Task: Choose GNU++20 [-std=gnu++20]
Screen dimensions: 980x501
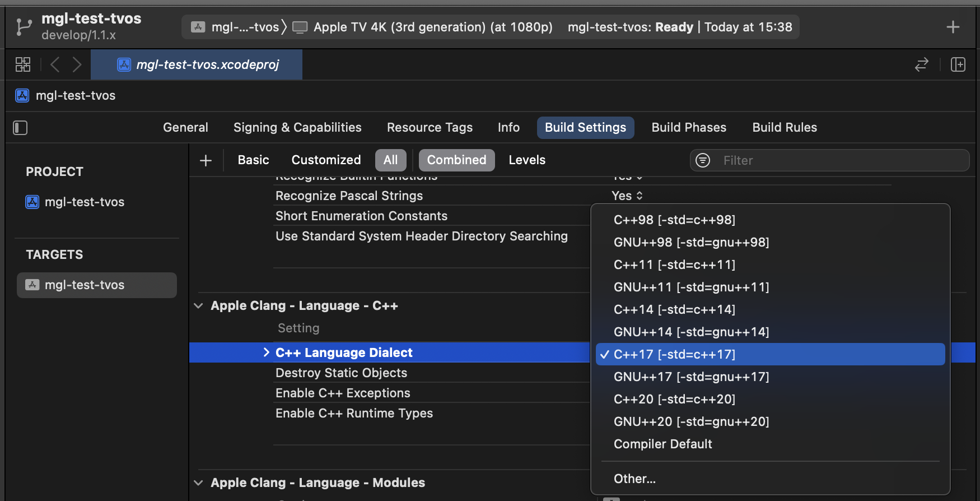Action: tap(770, 421)
